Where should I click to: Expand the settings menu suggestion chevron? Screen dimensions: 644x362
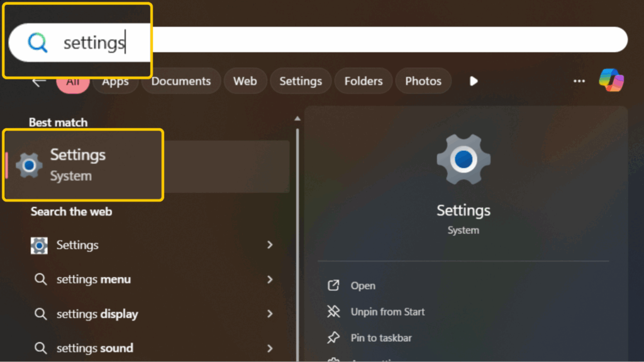(270, 280)
